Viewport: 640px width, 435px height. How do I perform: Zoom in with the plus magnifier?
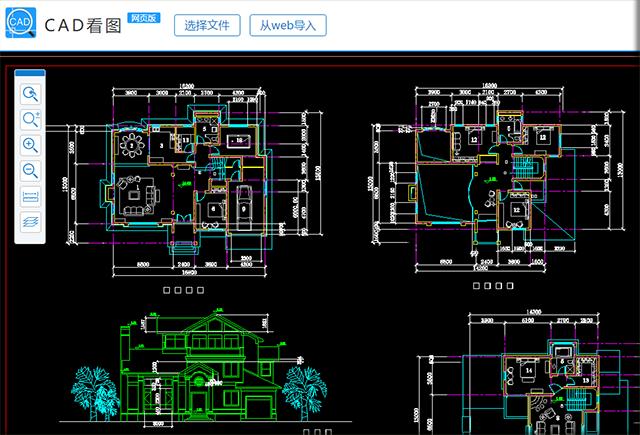(31, 145)
